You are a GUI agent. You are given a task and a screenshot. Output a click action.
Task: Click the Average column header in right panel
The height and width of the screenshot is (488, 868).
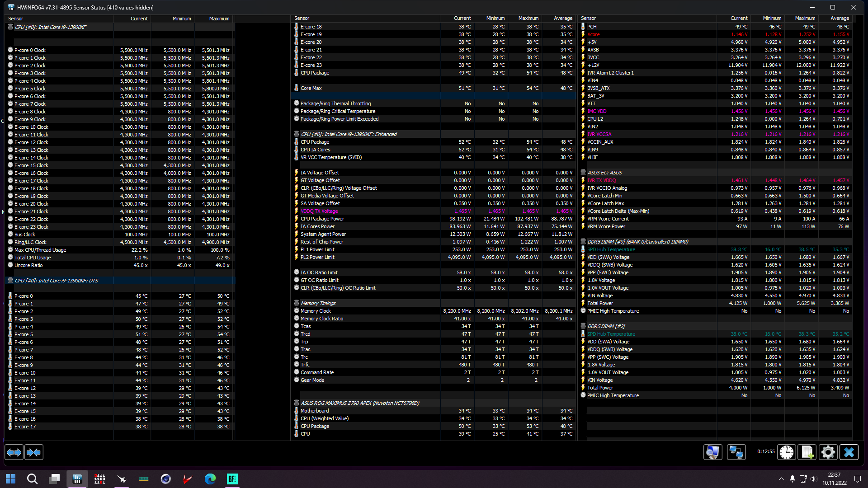840,18
